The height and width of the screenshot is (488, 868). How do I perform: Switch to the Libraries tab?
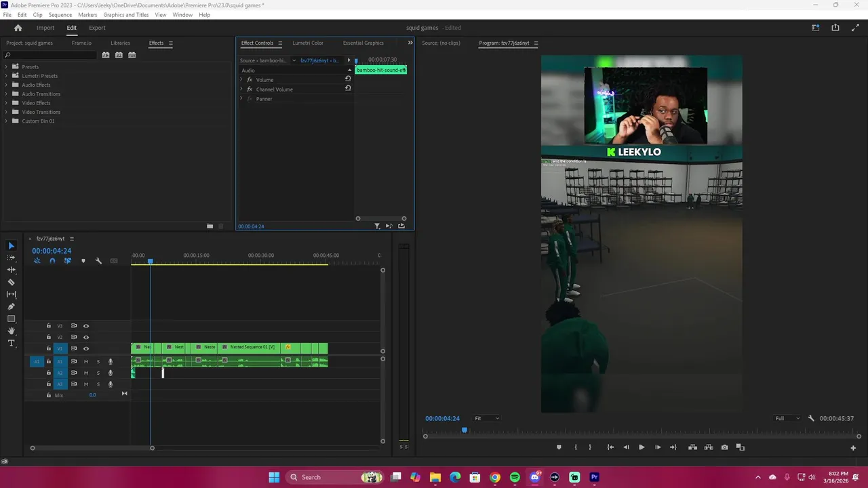[x=120, y=43]
